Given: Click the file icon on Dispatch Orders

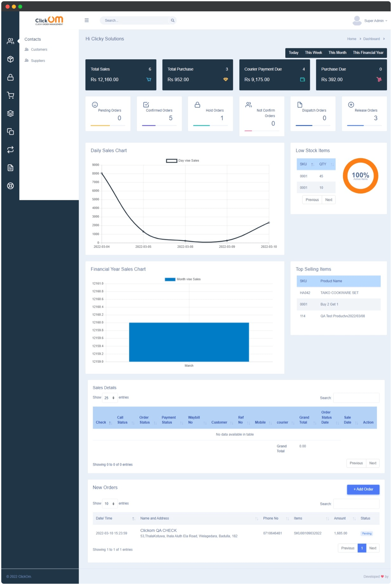Looking at the screenshot, I should 300,105.
